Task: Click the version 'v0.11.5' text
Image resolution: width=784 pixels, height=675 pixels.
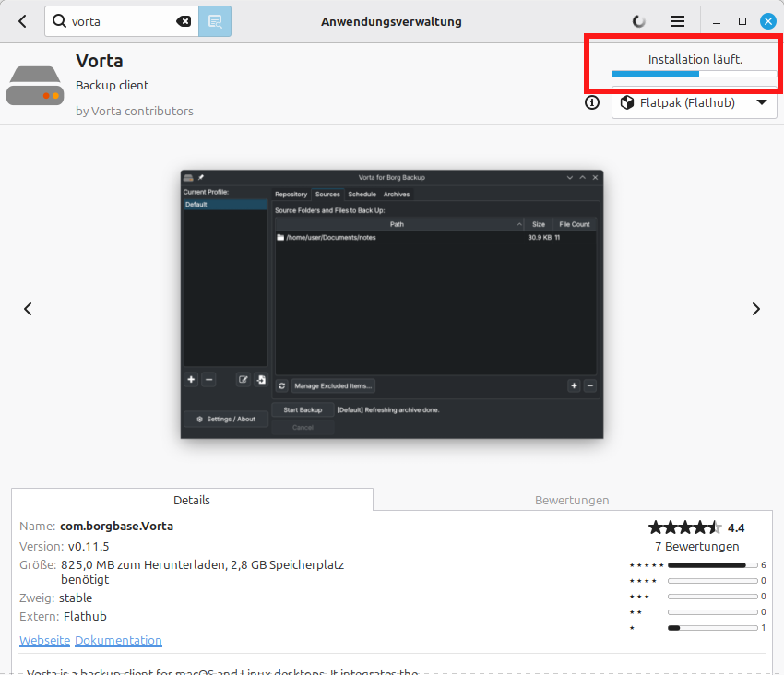Action: [89, 547]
